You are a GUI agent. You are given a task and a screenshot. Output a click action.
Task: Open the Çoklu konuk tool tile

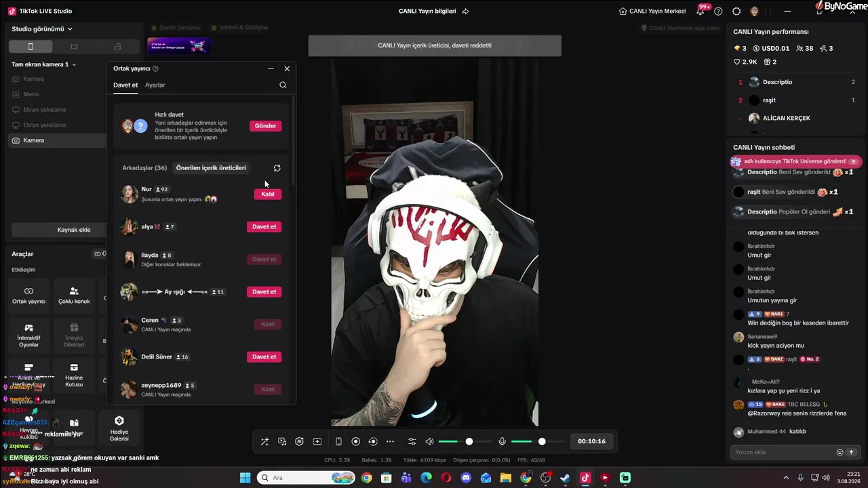[74, 296]
